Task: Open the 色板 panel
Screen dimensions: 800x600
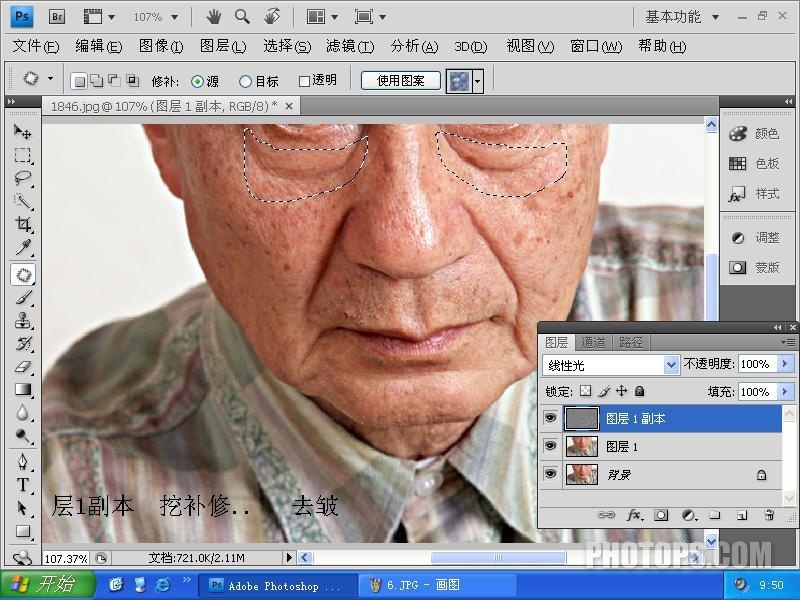Action: coord(755,163)
